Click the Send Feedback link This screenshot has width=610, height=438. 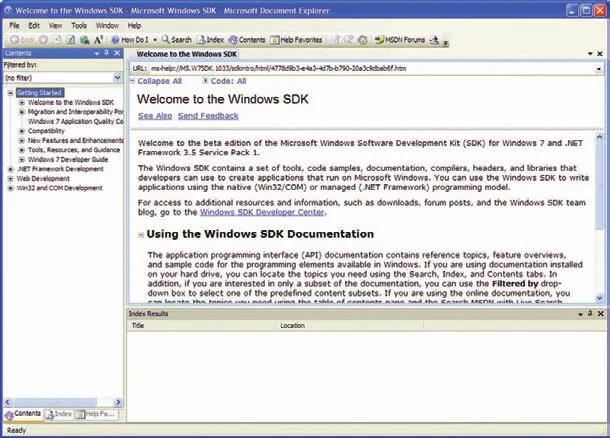208,116
